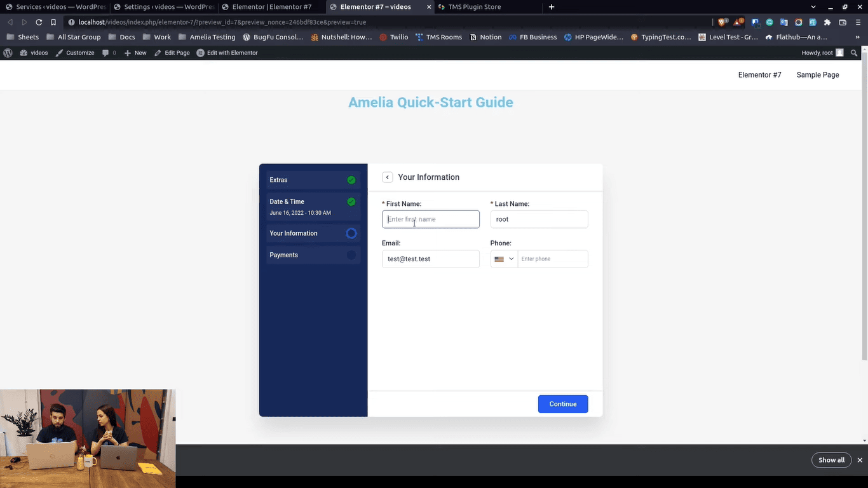This screenshot has height=488, width=868.
Task: Click the Grammarly extension icon
Action: pyautogui.click(x=770, y=22)
